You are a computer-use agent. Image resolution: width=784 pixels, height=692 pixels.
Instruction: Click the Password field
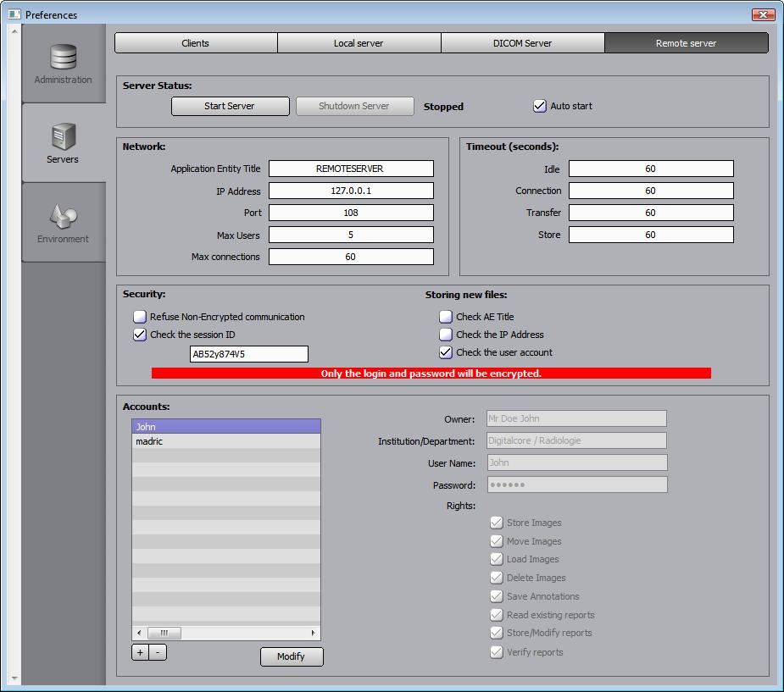[x=576, y=484]
